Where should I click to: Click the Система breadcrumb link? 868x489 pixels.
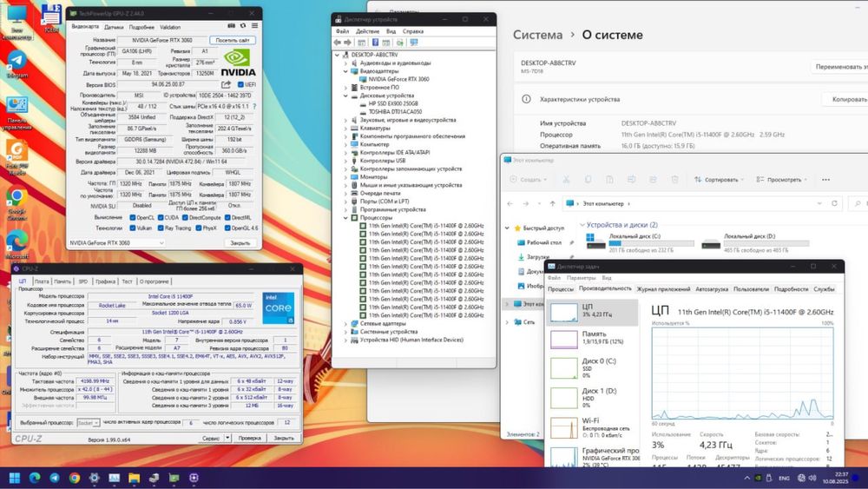coord(537,35)
